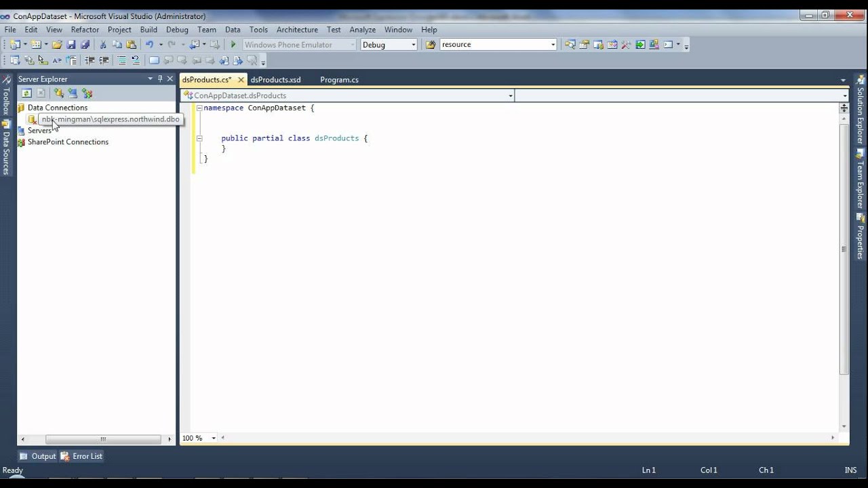The image size is (868, 488).
Task: Cut selection with the scissors icon
Action: [x=103, y=45]
